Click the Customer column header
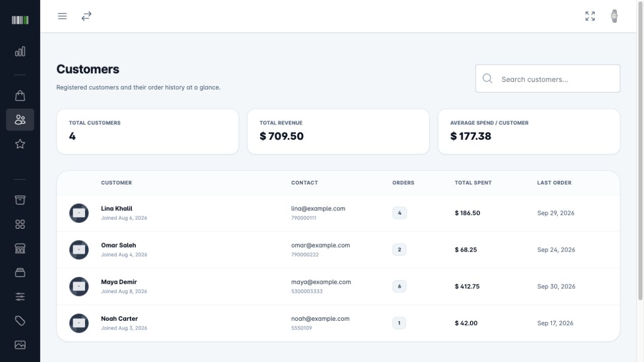 pyautogui.click(x=117, y=183)
